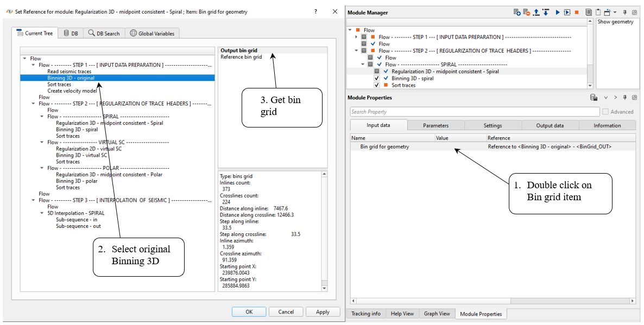Image resolution: width=644 pixels, height=325 pixels.
Task: Collapse STEP 2 flow in Module Manager
Action: point(356,50)
